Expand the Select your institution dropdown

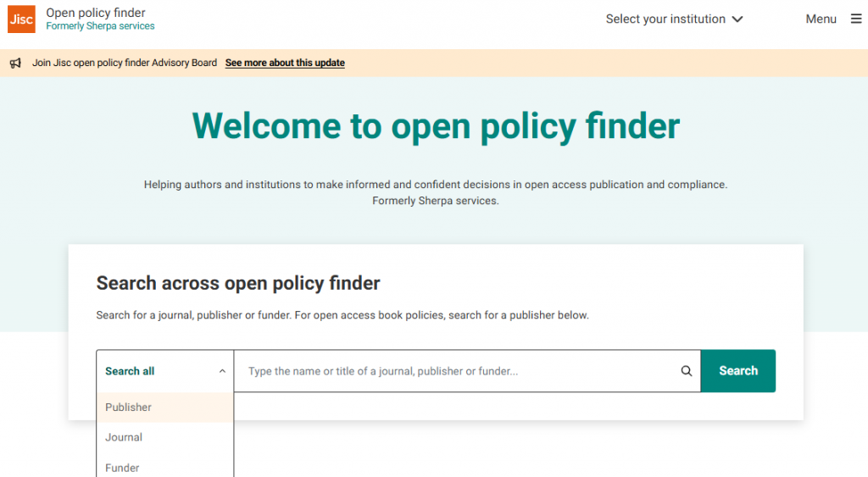[674, 19]
